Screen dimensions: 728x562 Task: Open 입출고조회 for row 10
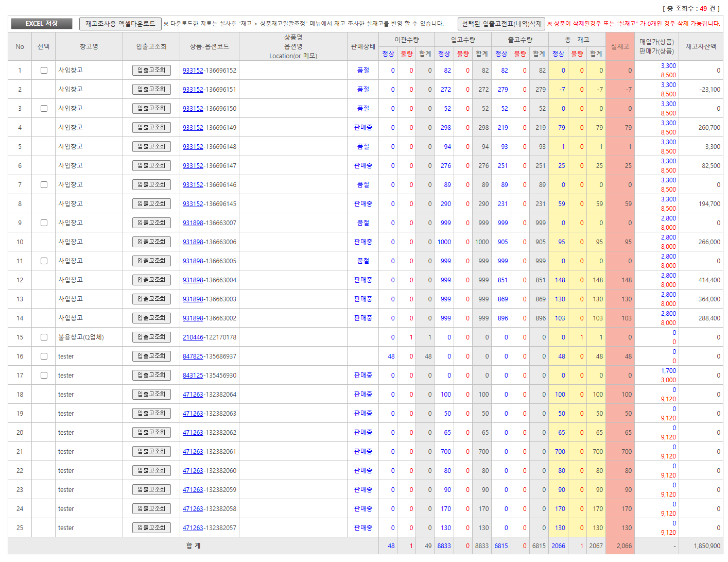pos(151,242)
